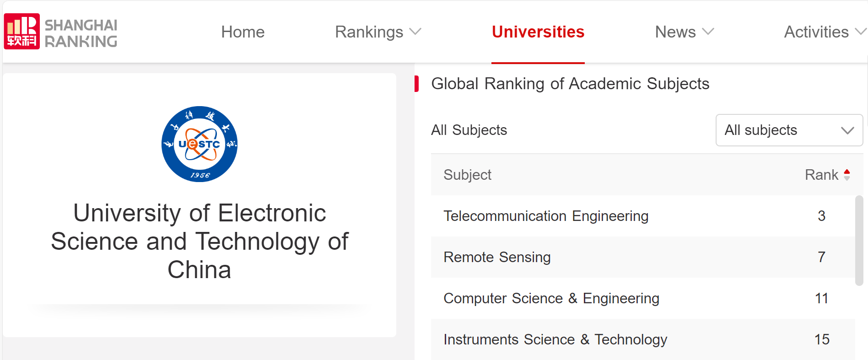Sort by the Rank arrow icon
The height and width of the screenshot is (360, 868).
pyautogui.click(x=847, y=175)
